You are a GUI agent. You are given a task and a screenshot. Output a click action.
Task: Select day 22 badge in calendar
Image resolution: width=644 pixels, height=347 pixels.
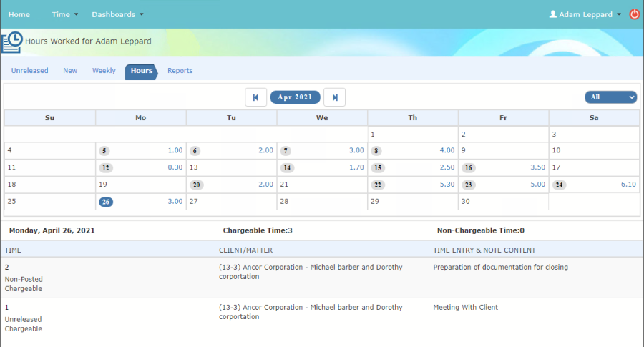click(378, 185)
